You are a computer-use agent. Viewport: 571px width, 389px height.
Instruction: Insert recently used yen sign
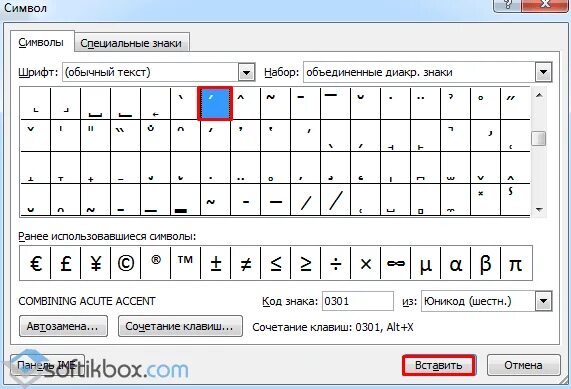(x=95, y=263)
